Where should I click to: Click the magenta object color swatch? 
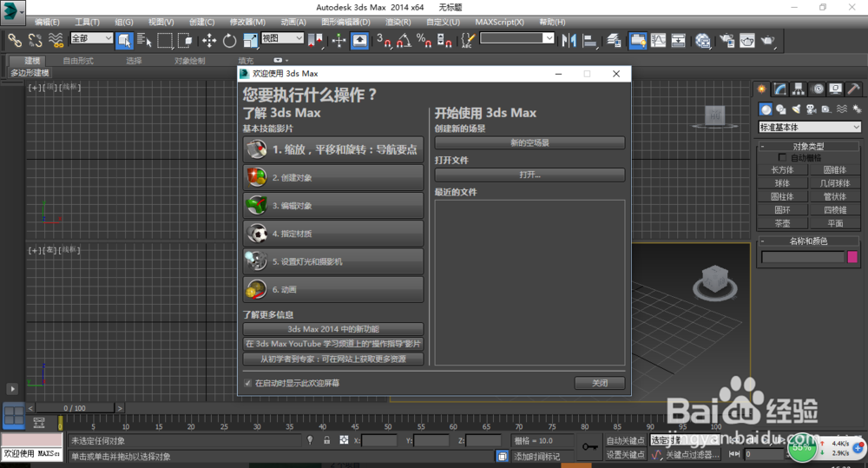coord(852,256)
